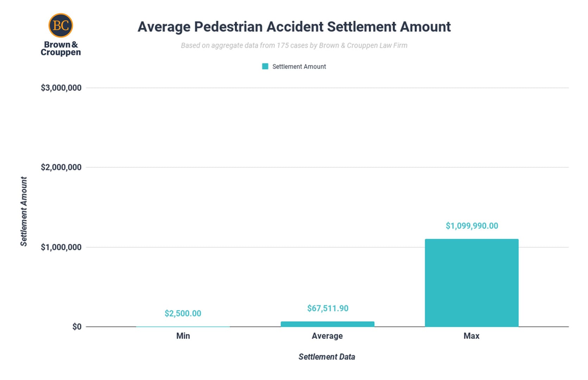Screen dimensions: 588x380
Task: Click the subtitle mentioning 175 cases
Action: 294,45
